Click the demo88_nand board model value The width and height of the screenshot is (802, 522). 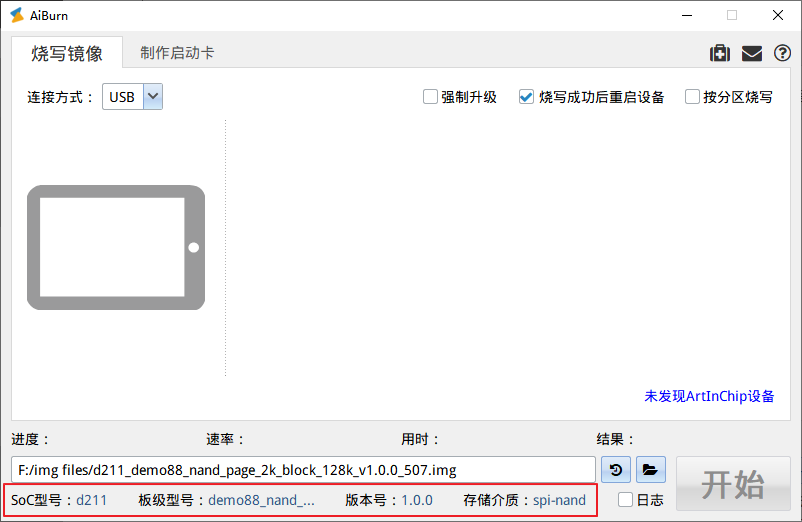point(261,500)
